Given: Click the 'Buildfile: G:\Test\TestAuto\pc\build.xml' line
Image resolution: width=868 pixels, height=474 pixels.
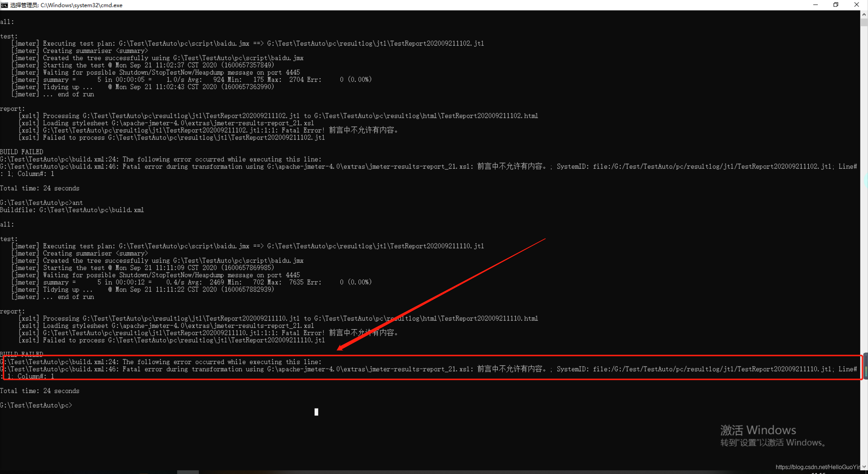Looking at the screenshot, I should click(72, 210).
